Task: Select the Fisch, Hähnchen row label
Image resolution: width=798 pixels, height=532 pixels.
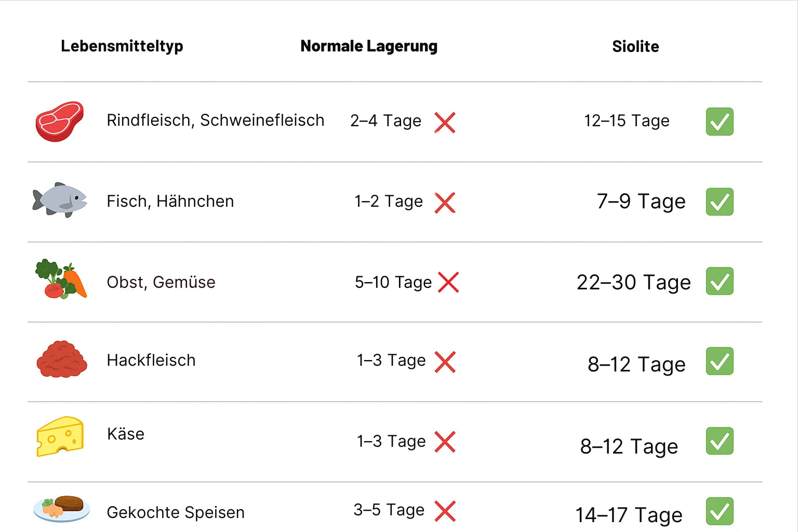Action: click(x=170, y=202)
